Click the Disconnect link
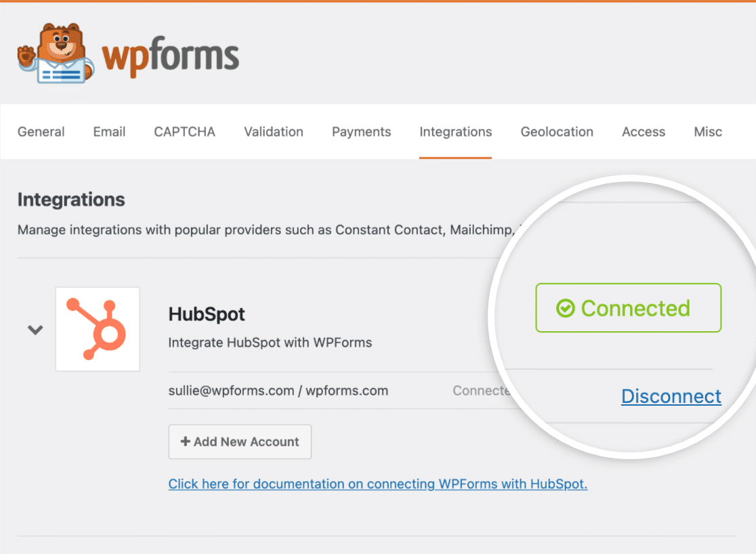The image size is (756, 554). (x=671, y=396)
